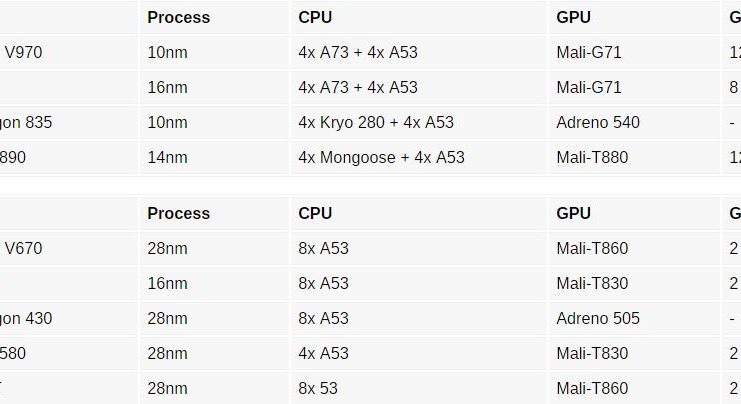Click the Adreno 540 GPU cell
Viewport: 741px width, 404px height.
pyautogui.click(x=598, y=123)
